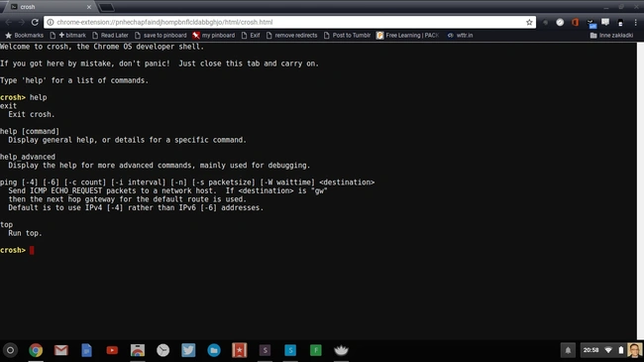Click the Exif bookmarklet
The image size is (644, 362).
251,36
